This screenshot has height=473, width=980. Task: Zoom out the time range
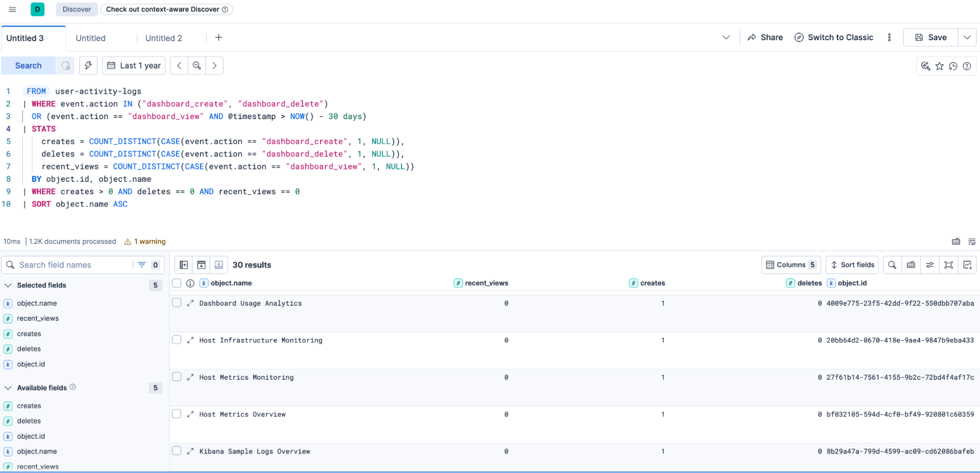[x=197, y=66]
